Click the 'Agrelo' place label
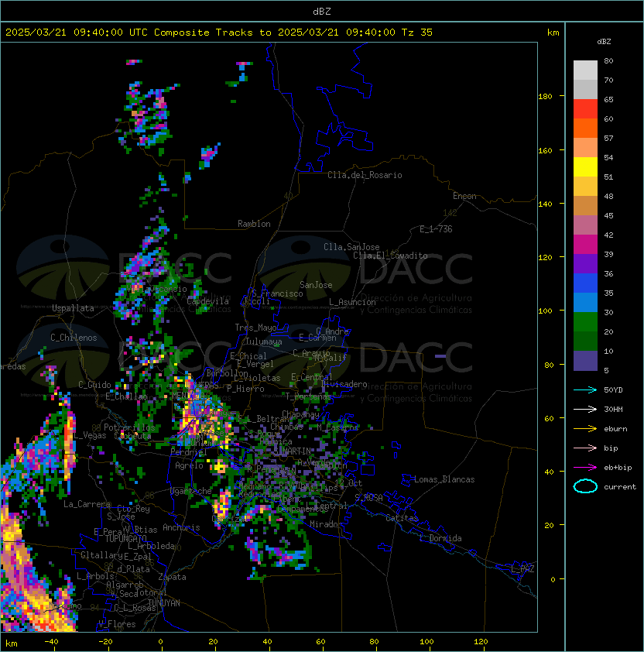The width and height of the screenshot is (644, 652). point(189,465)
